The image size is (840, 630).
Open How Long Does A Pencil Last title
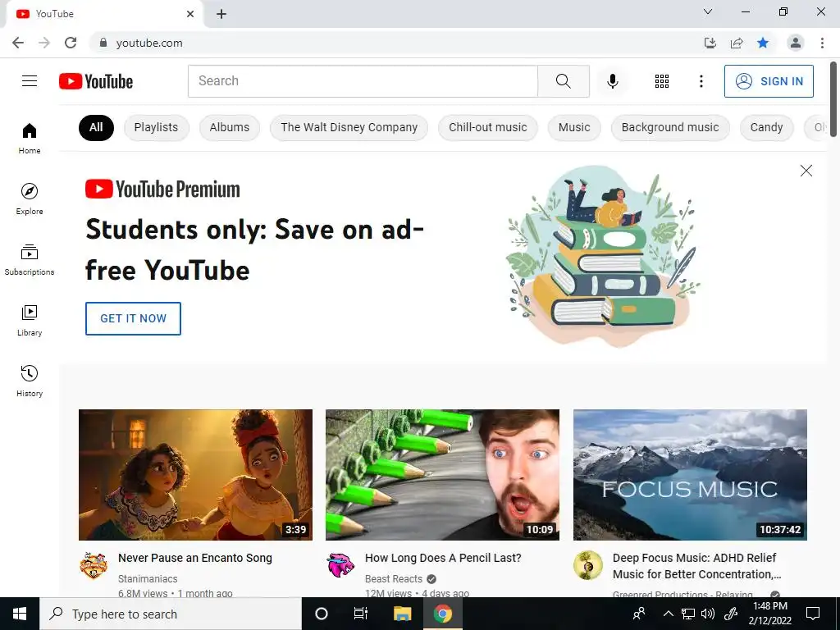pyautogui.click(x=443, y=558)
